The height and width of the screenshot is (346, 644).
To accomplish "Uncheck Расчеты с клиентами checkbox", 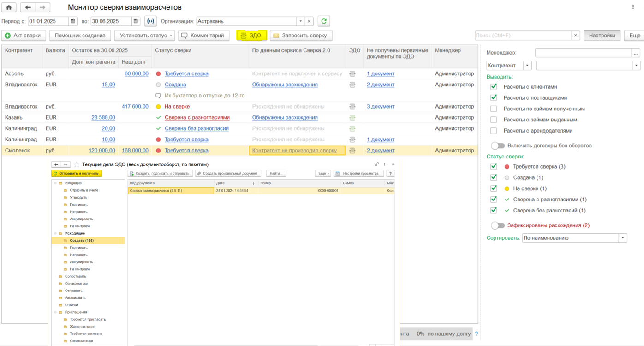I will [x=494, y=87].
